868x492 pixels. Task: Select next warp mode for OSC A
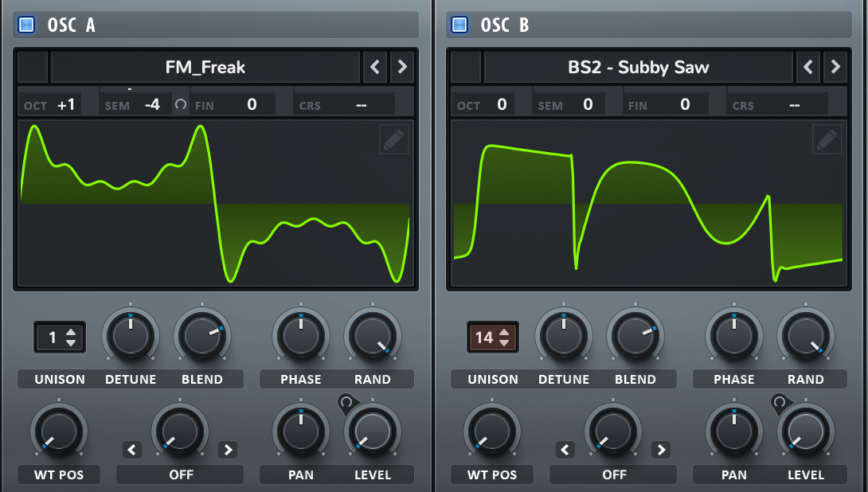[x=228, y=450]
